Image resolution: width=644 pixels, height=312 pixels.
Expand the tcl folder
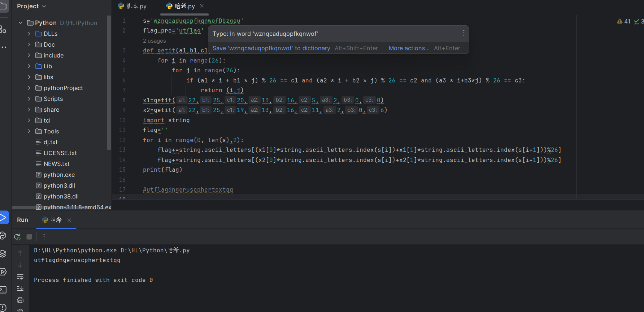pos(29,120)
